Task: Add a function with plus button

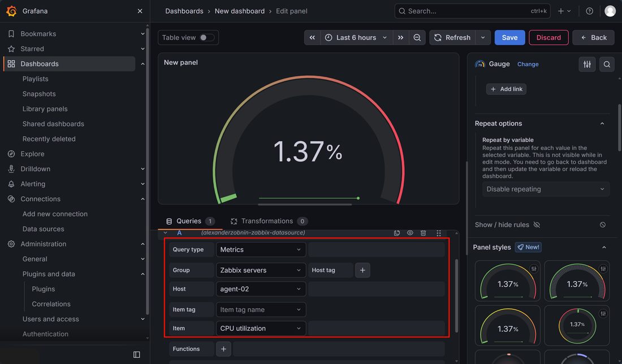Action: click(x=223, y=349)
